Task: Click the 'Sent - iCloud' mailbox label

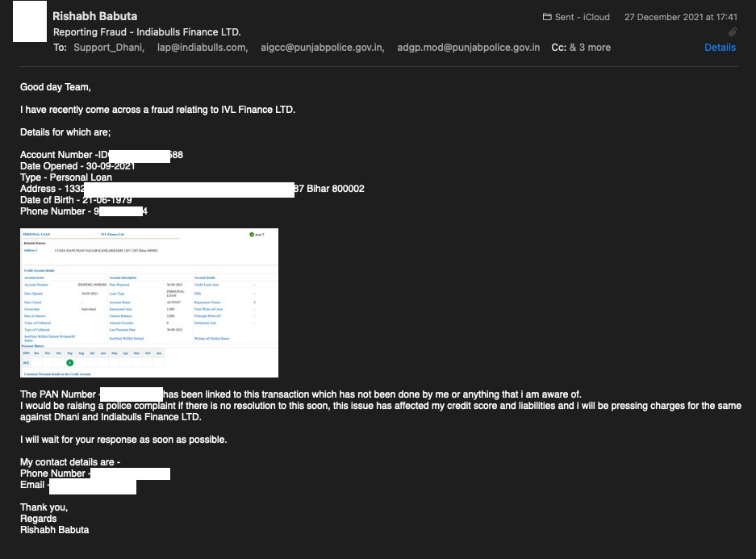Action: 582,17
